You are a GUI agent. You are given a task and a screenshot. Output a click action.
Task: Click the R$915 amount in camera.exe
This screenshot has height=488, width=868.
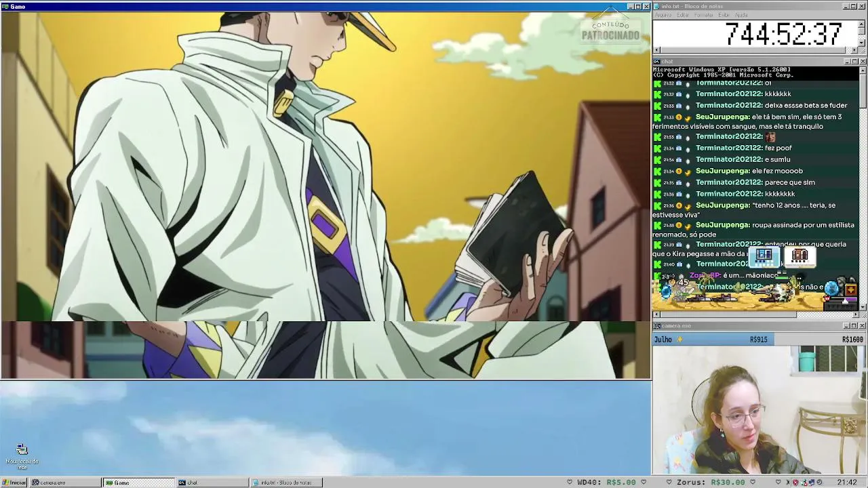coord(759,340)
